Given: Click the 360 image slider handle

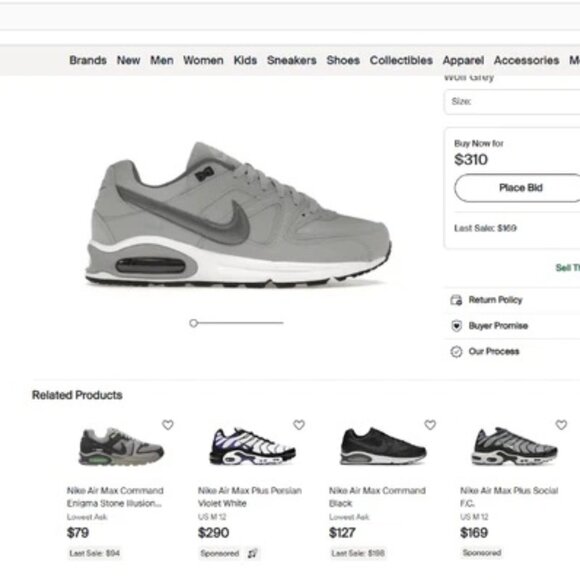Looking at the screenshot, I should (x=193, y=323).
